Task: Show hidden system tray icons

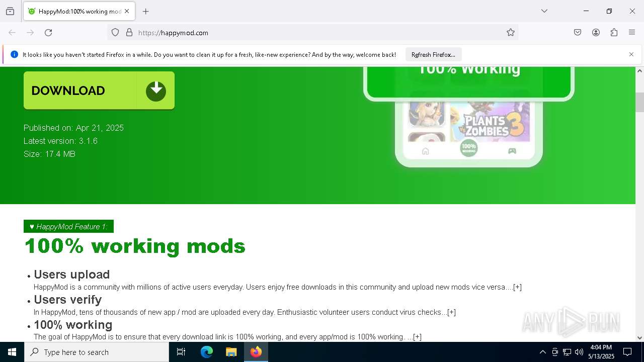Action: click(x=542, y=352)
